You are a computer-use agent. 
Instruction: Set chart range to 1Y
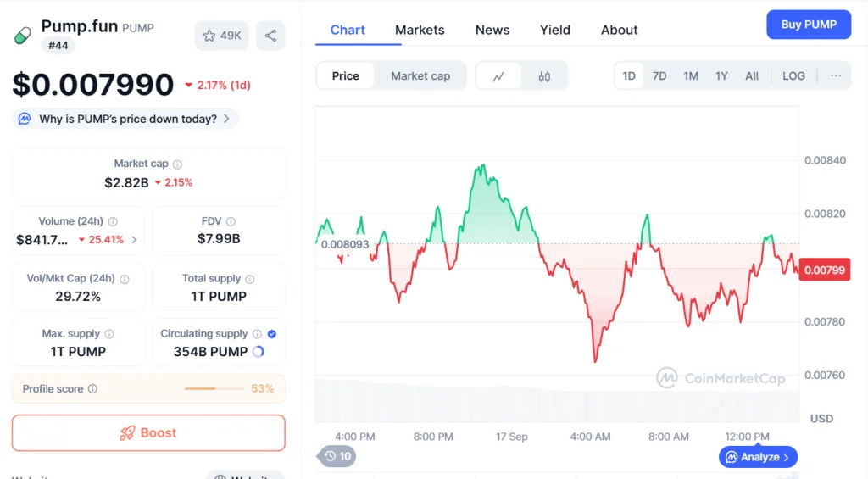point(721,75)
